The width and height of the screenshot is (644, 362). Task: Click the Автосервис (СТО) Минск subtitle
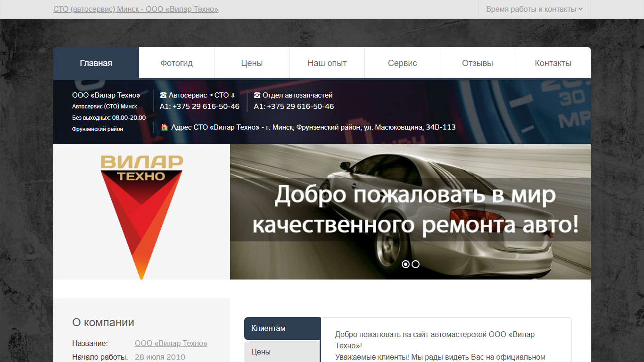105,107
